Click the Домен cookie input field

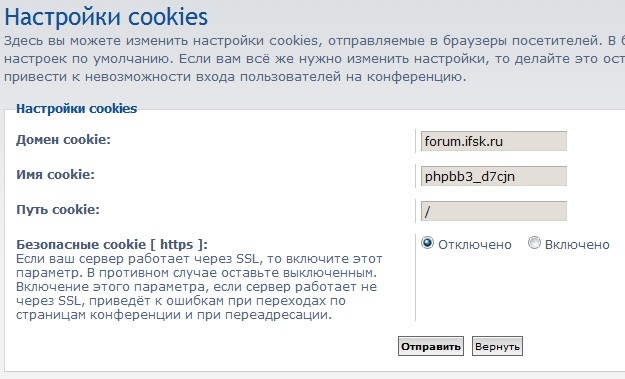tap(493, 141)
